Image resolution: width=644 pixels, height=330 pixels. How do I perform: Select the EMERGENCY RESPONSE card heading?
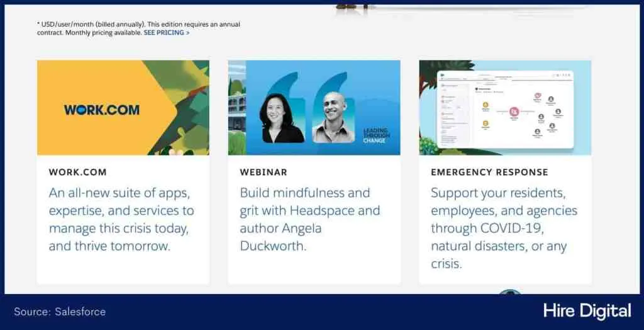tap(489, 173)
